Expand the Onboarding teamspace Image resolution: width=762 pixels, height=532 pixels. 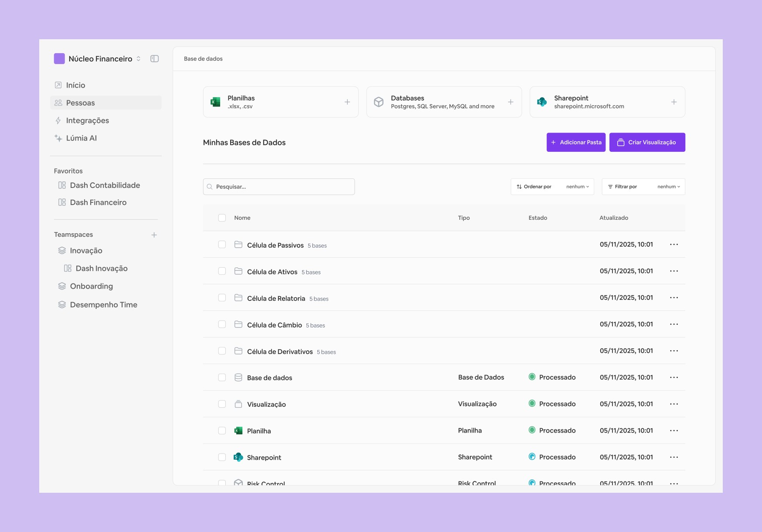point(85,286)
